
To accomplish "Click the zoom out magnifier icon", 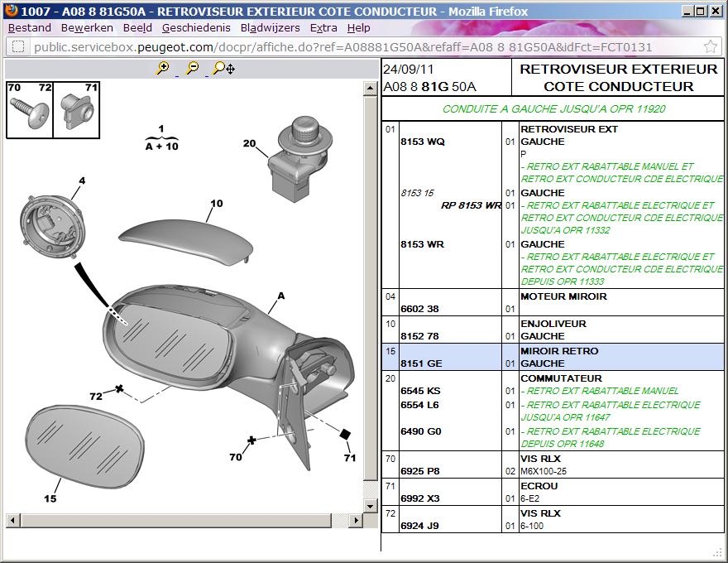I will [192, 68].
